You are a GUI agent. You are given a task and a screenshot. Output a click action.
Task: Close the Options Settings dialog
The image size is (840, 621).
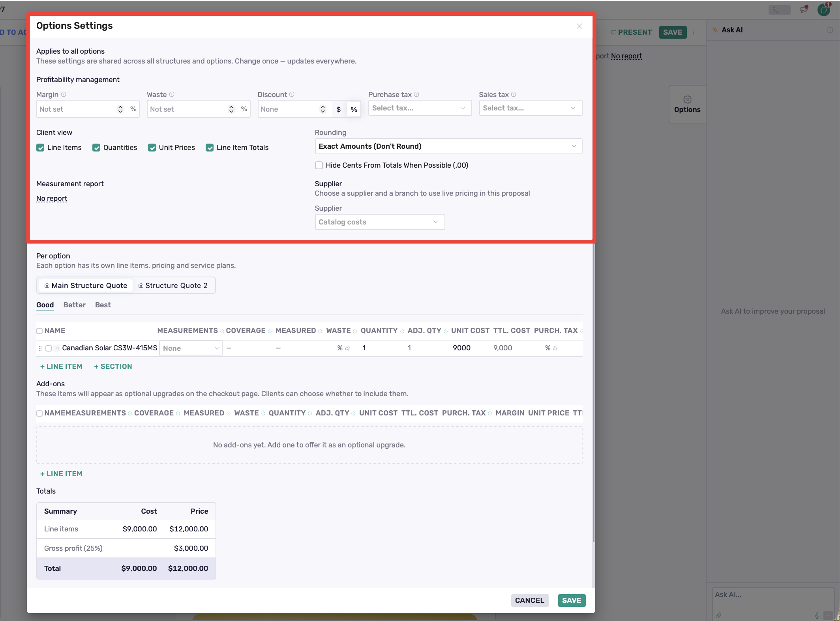pos(579,26)
